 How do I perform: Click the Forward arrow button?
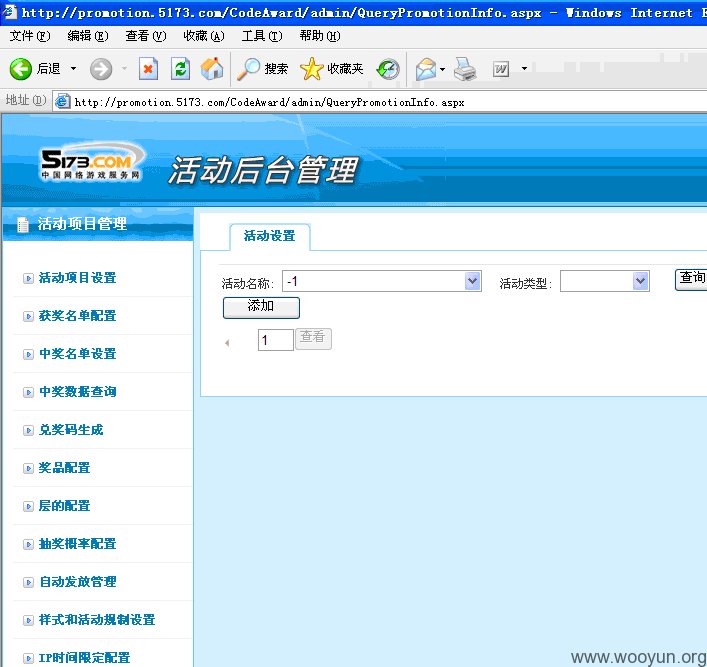tap(101, 69)
